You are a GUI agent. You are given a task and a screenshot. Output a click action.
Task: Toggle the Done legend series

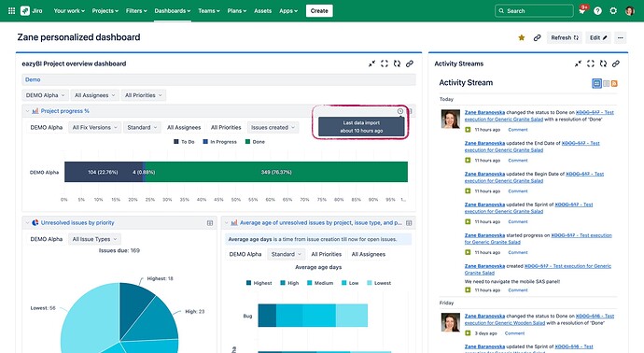[255, 142]
